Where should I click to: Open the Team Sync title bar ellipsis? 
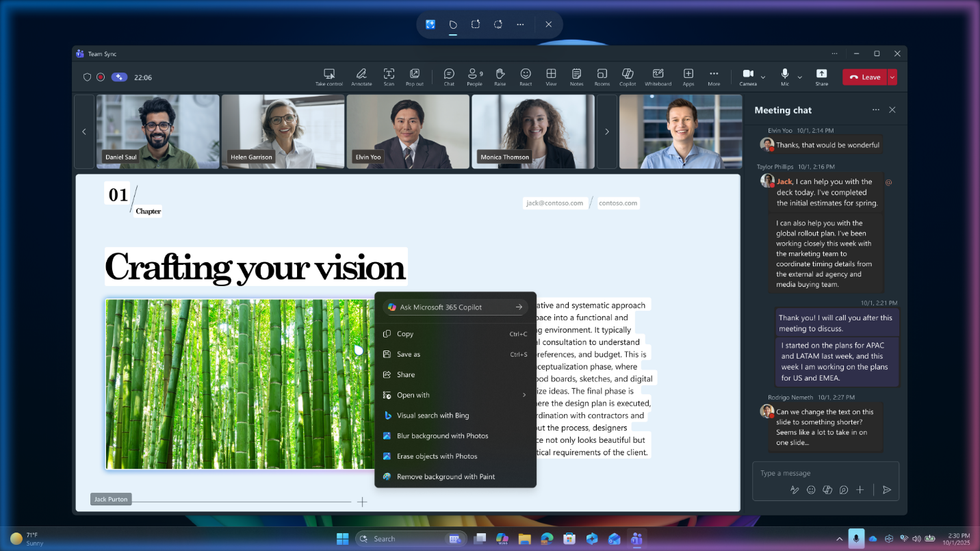point(835,53)
